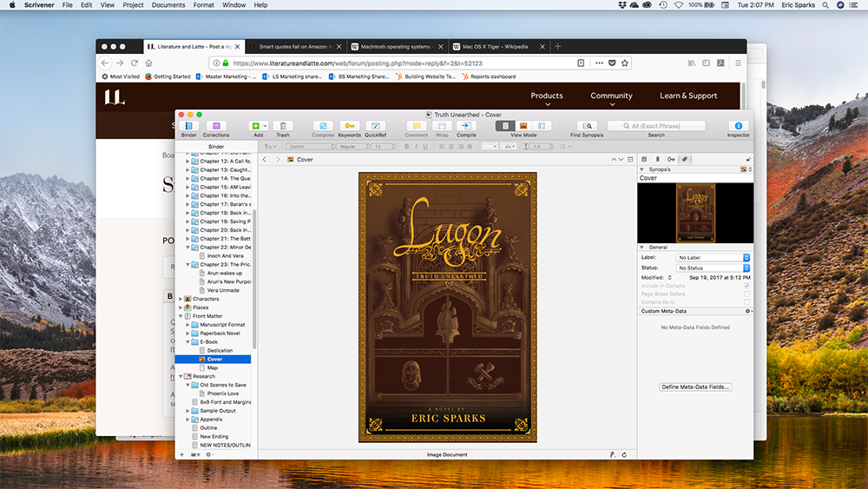This screenshot has height=489, width=868.
Task: Switch to Smart quotes fail on Amazon tab
Action: click(296, 47)
